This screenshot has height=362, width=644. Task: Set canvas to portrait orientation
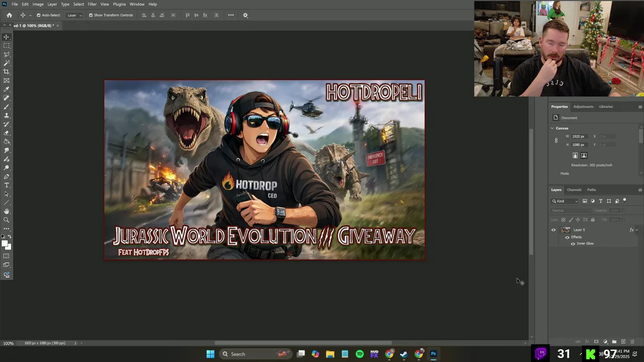coord(575,155)
